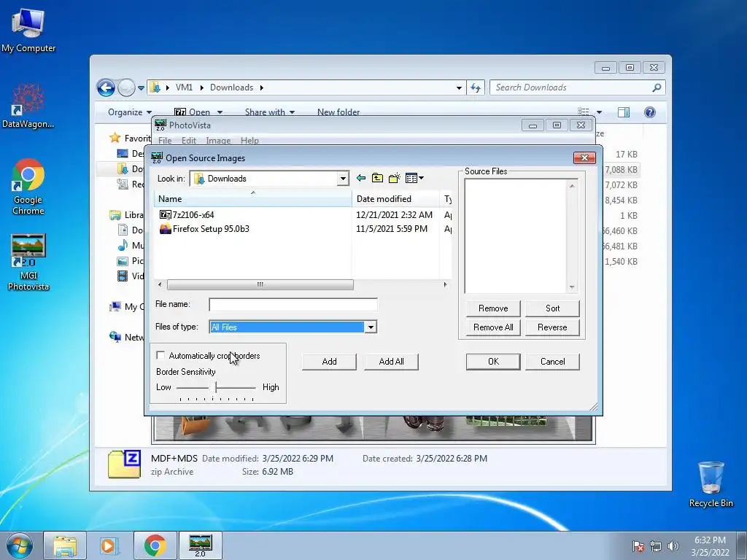Expand the Open button dropdown arrow in Explorer
Image resolution: width=747 pixels, height=560 pixels.
point(220,112)
